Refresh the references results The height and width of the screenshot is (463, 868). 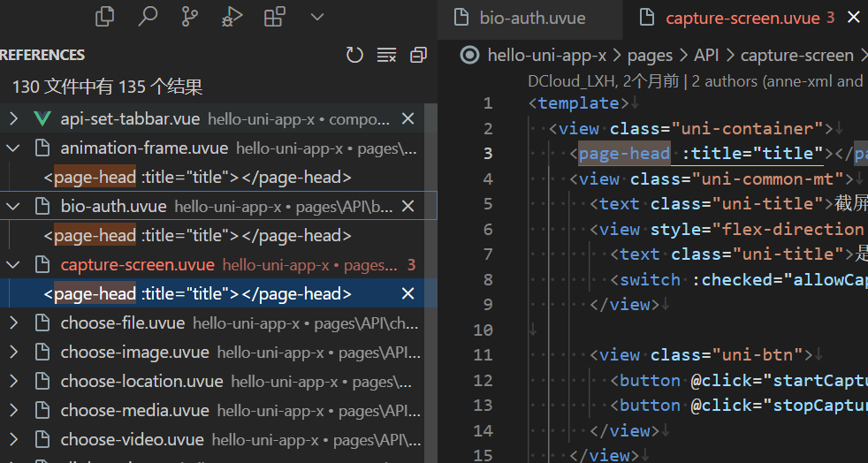click(x=354, y=55)
